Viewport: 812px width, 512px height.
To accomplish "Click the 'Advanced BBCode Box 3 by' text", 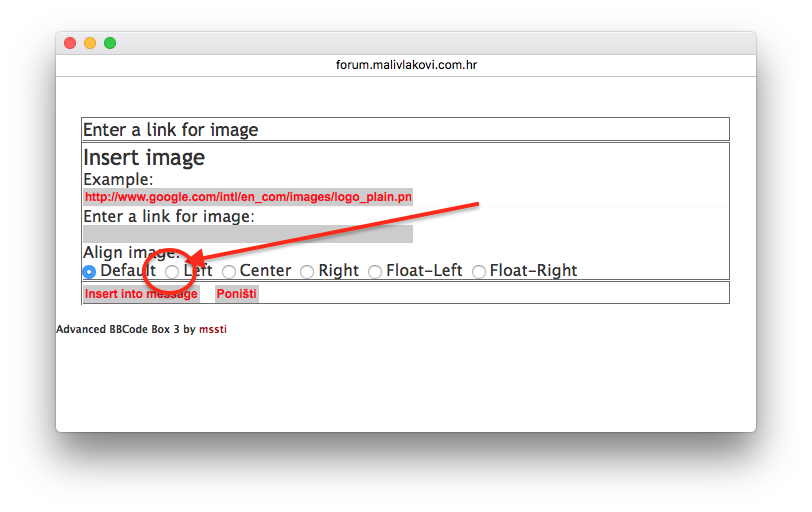I will (x=126, y=329).
